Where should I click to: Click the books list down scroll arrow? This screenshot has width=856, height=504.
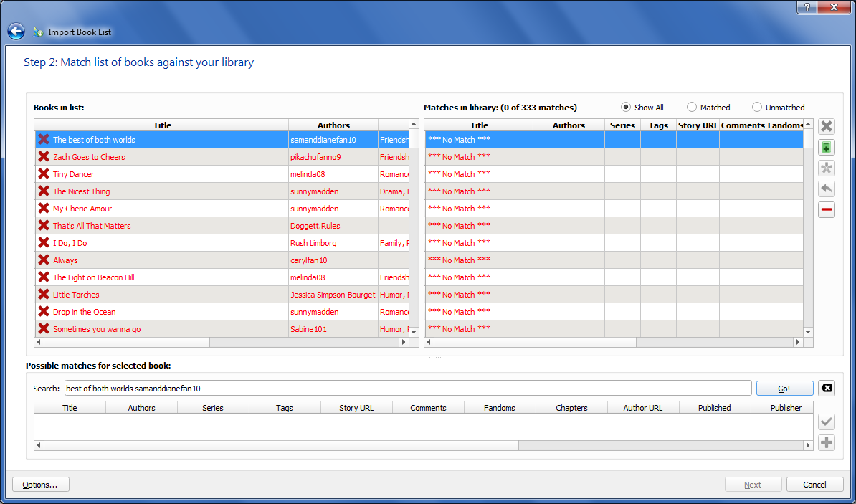413,331
